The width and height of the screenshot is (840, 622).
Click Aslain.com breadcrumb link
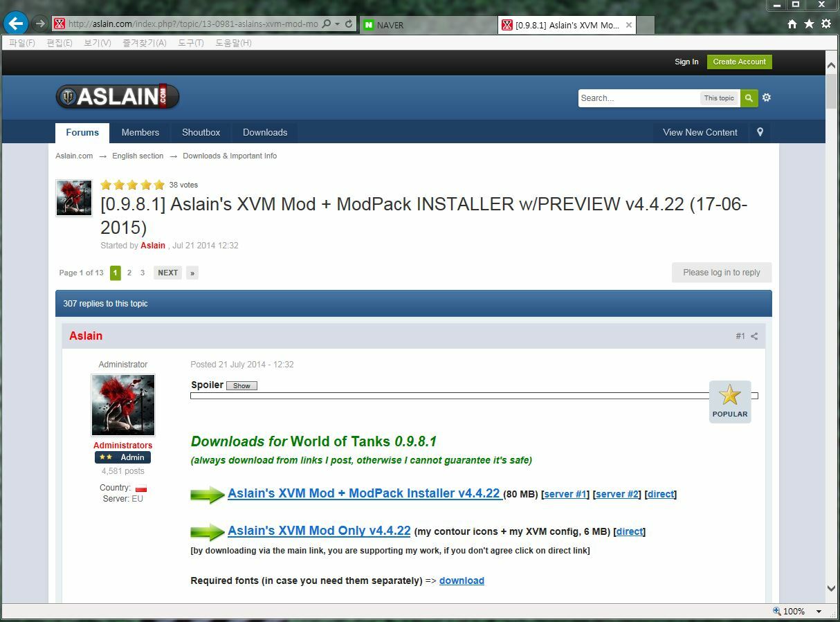(74, 156)
